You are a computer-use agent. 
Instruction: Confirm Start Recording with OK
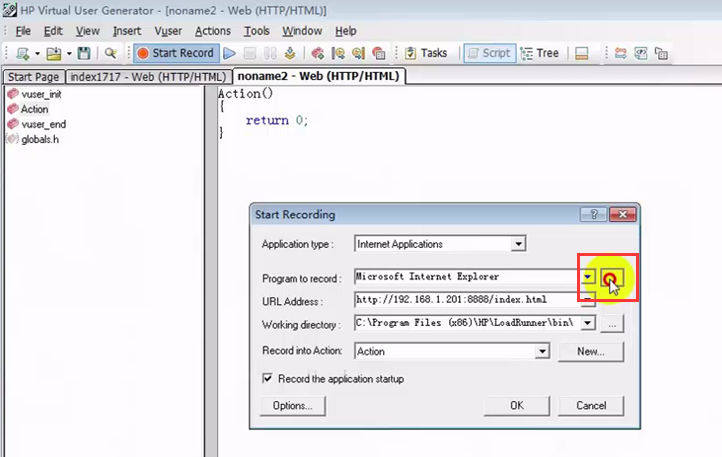(x=517, y=406)
